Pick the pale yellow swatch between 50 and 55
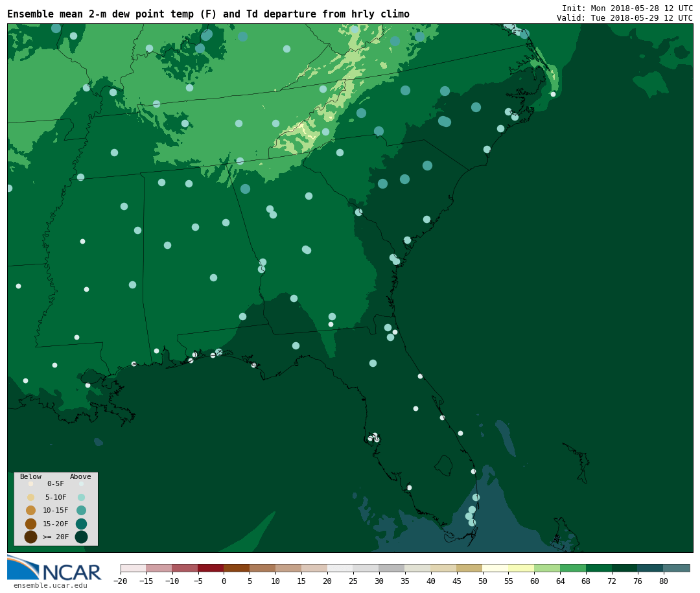Viewport: 700px width, 593px height. (496, 568)
